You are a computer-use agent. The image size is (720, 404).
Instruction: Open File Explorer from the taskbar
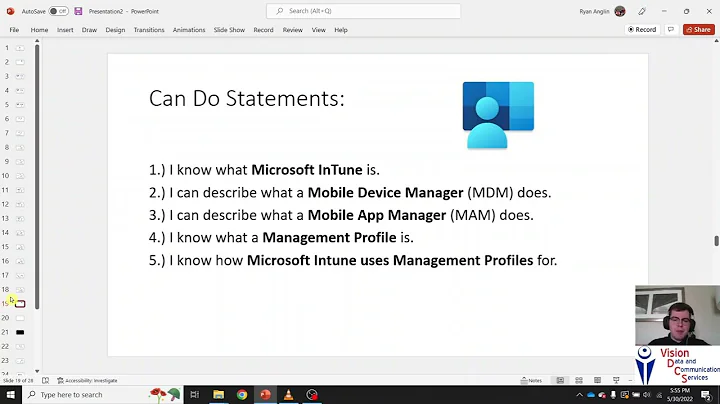tap(219, 395)
